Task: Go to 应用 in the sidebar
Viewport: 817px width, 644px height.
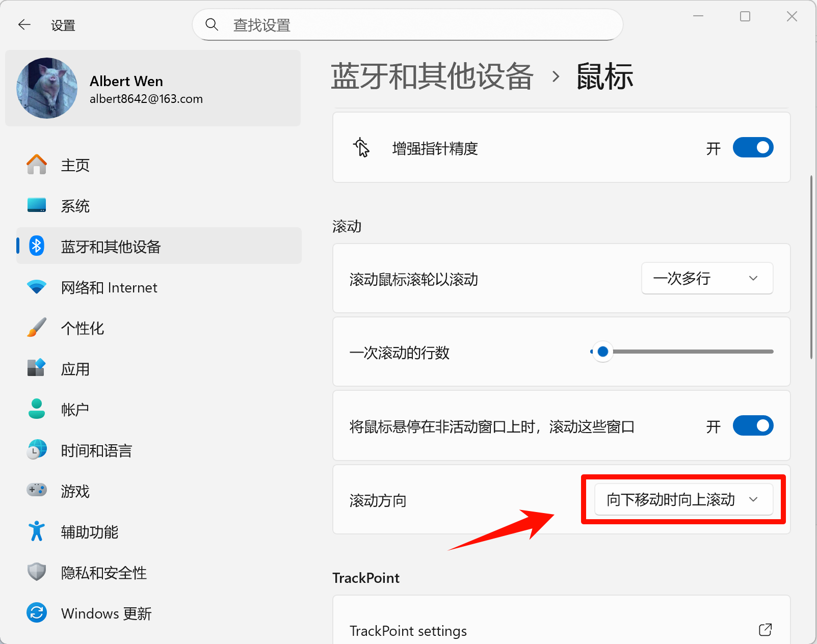Action: point(75,369)
